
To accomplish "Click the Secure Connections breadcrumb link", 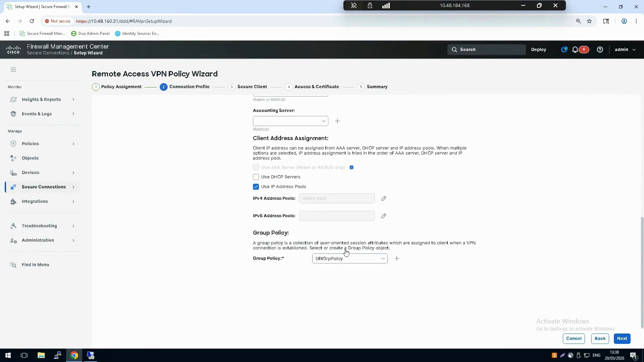I will pyautogui.click(x=48, y=53).
